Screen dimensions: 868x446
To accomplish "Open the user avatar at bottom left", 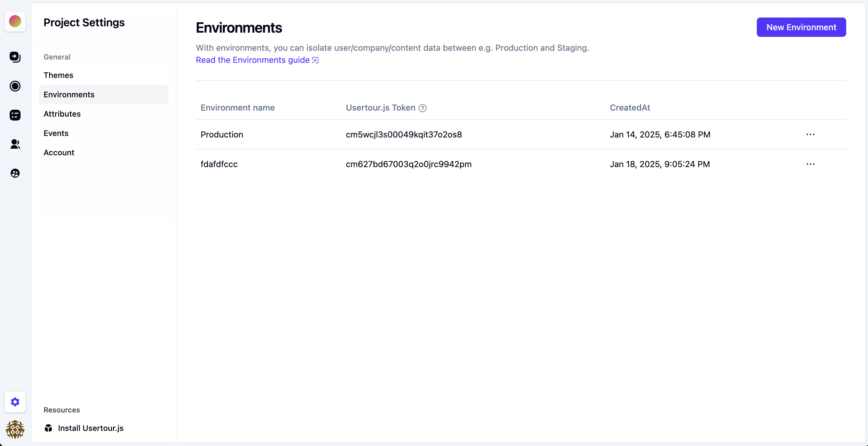I will point(15,429).
